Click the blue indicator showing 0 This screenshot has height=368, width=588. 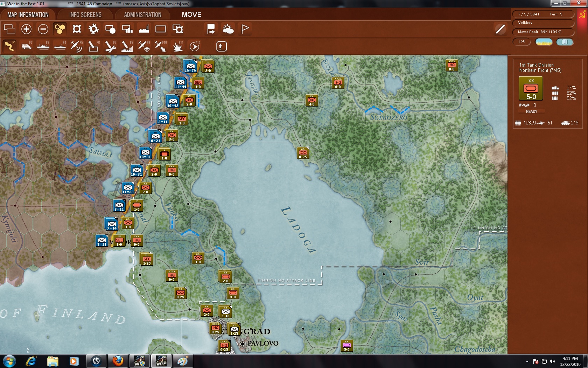(x=565, y=42)
